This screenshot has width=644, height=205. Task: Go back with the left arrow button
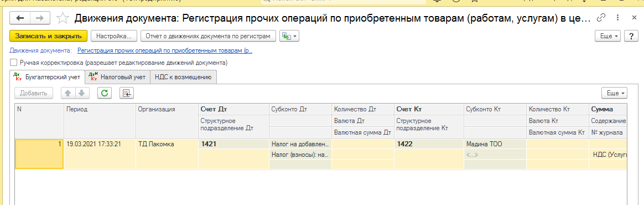point(20,18)
